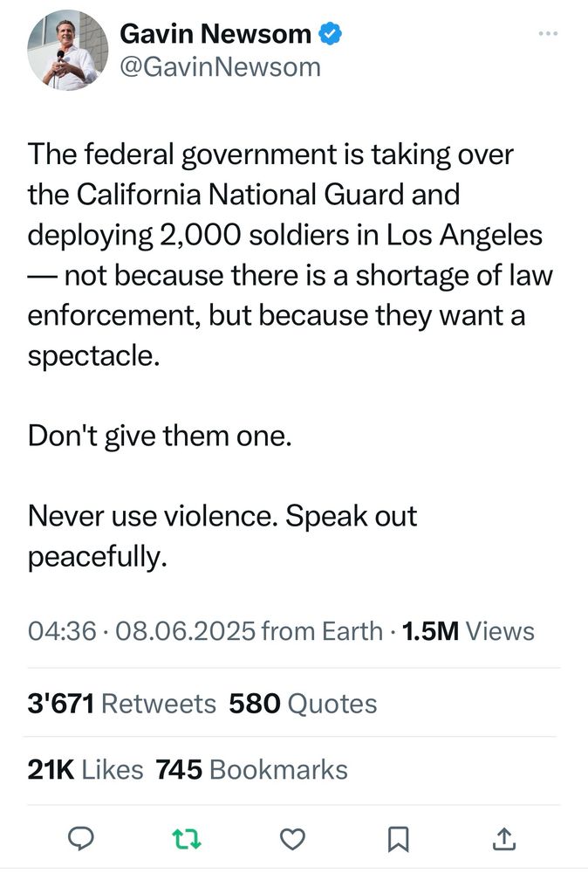Bookmark the tweet via the bookmark icon
The image size is (588, 873).
point(399,839)
